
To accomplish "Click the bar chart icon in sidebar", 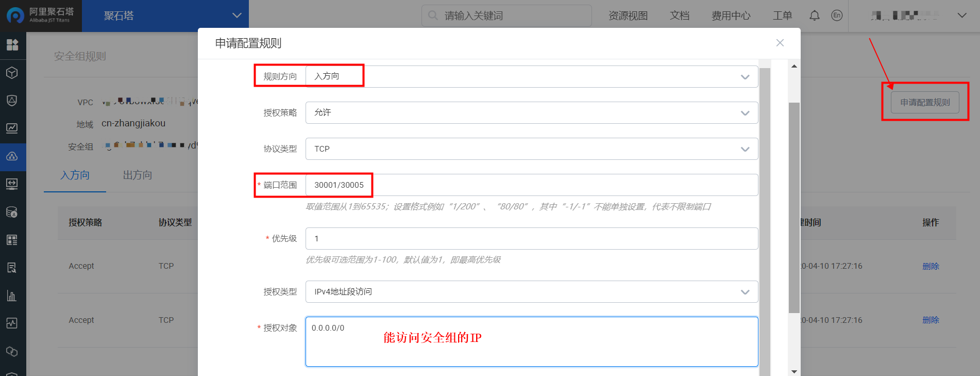I will tap(12, 296).
